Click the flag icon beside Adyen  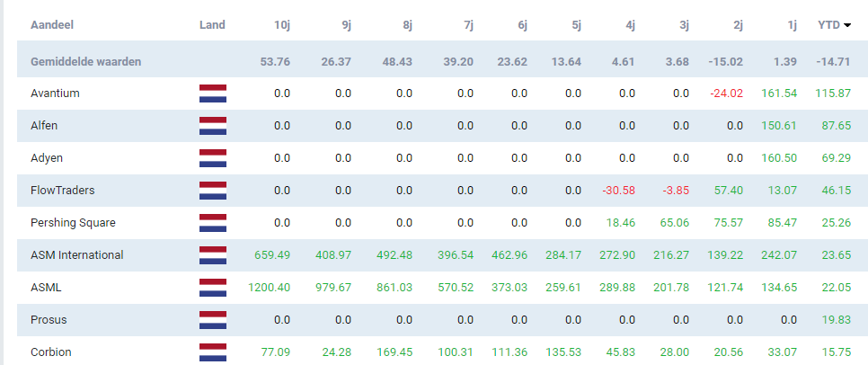(x=213, y=158)
